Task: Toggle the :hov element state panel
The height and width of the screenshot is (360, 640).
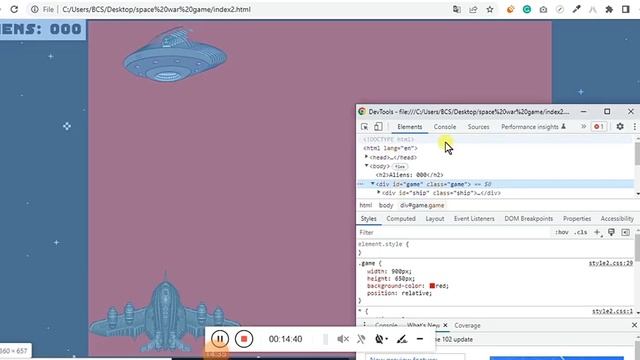Action: click(x=562, y=232)
